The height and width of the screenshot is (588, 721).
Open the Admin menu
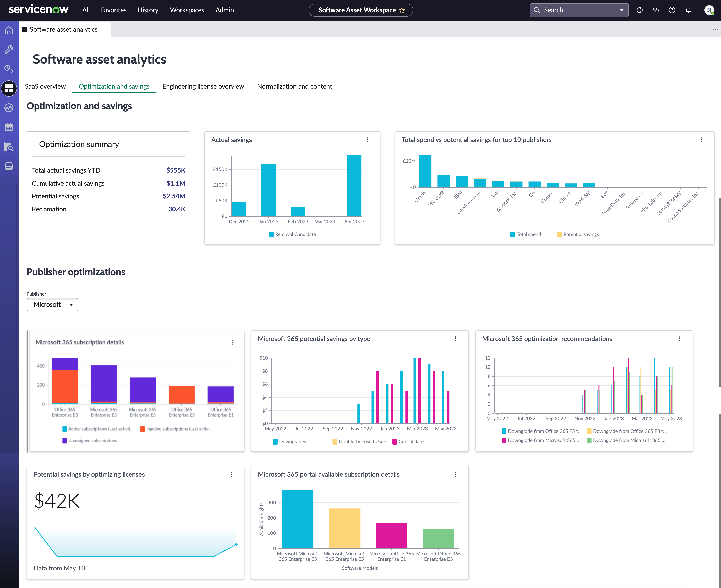tap(224, 10)
